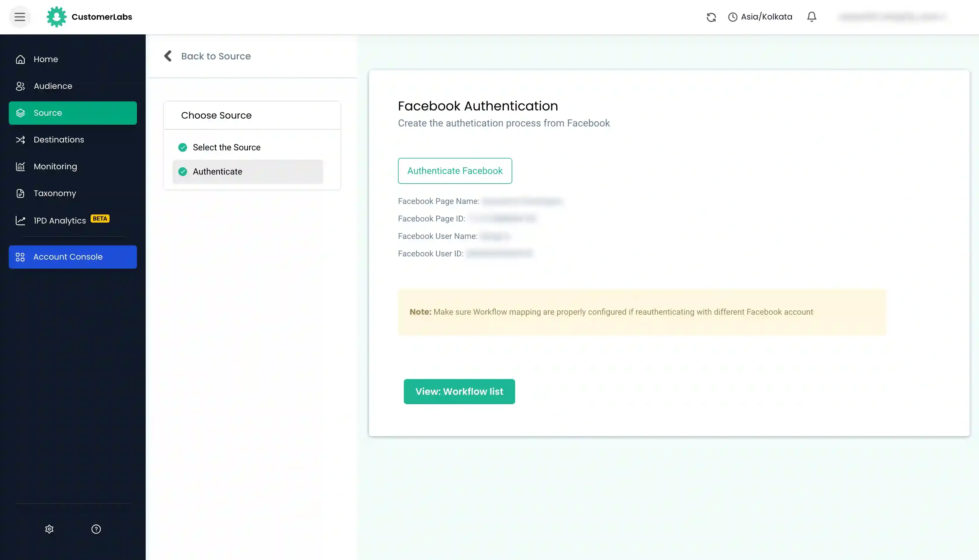979x560 pixels.
Task: Click the Taxonomy document icon
Action: [20, 193]
